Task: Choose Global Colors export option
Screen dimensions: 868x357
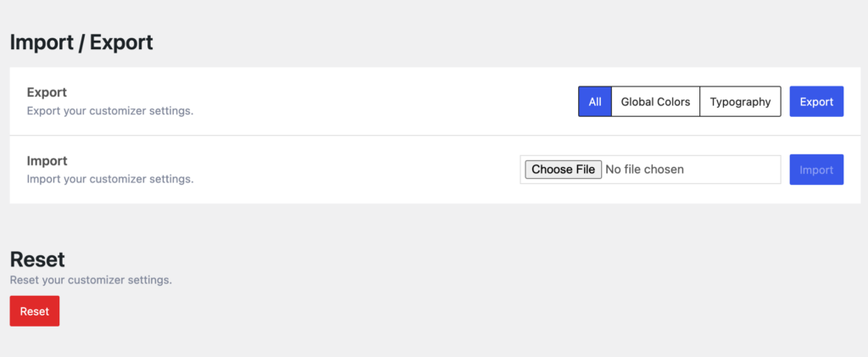Action: click(655, 102)
